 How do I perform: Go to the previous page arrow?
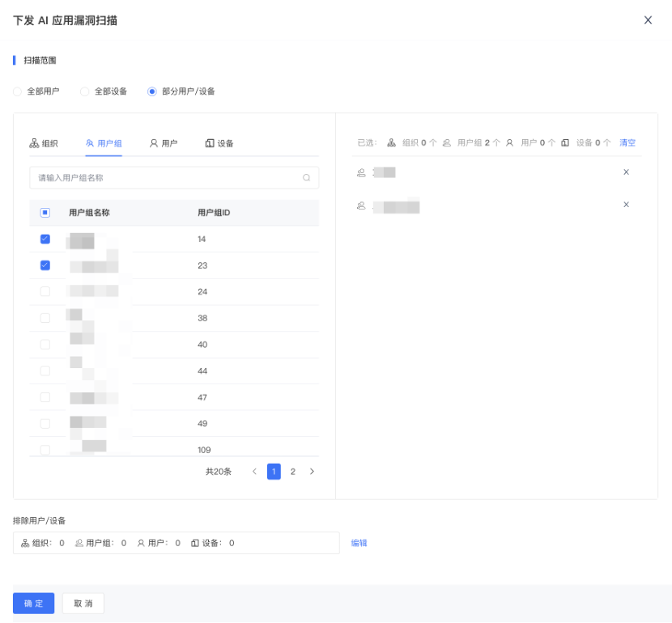pos(254,472)
